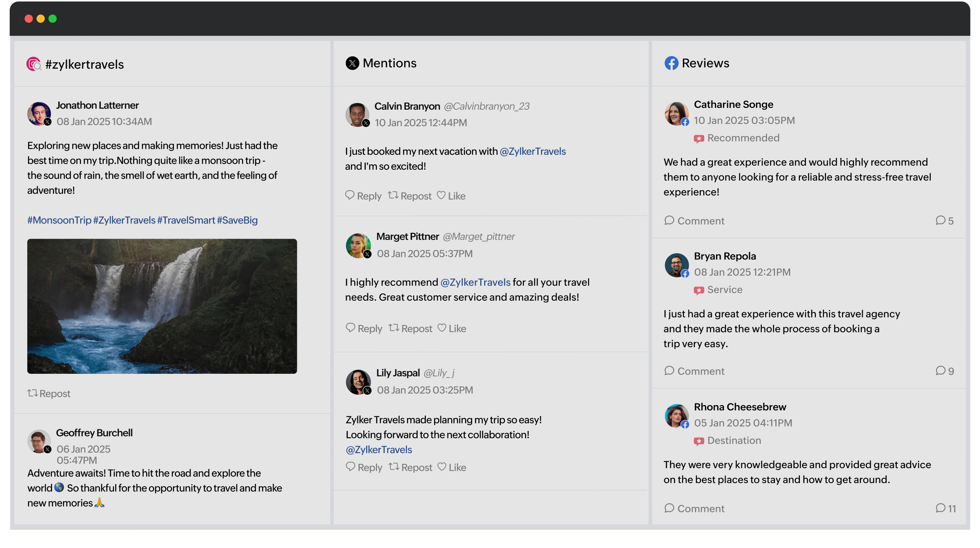This screenshot has height=548, width=980.
Task: Click the Facebook badge on Bryan Repola's avatar
Action: click(x=685, y=273)
